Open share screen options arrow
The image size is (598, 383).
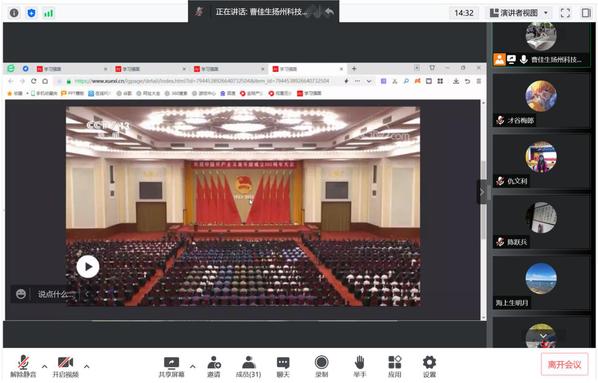coord(193,366)
